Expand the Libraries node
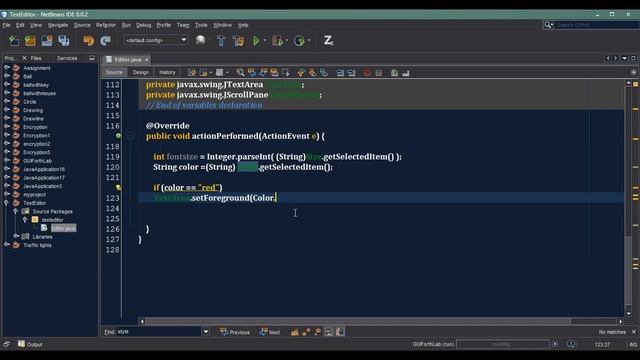 click(16, 236)
